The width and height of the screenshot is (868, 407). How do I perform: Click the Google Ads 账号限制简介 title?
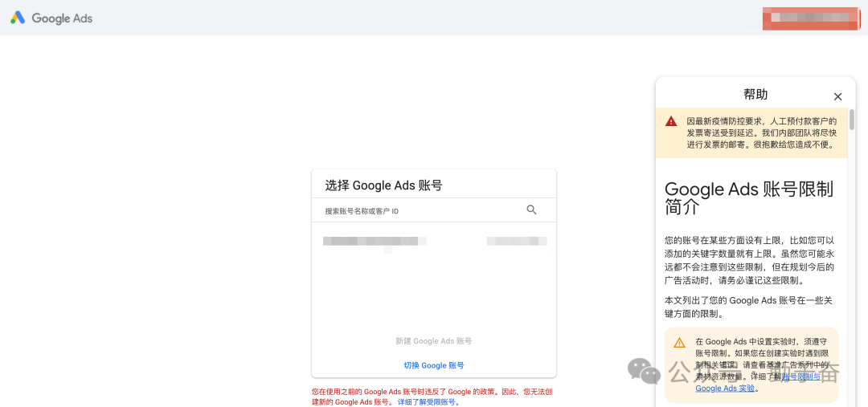pyautogui.click(x=749, y=198)
